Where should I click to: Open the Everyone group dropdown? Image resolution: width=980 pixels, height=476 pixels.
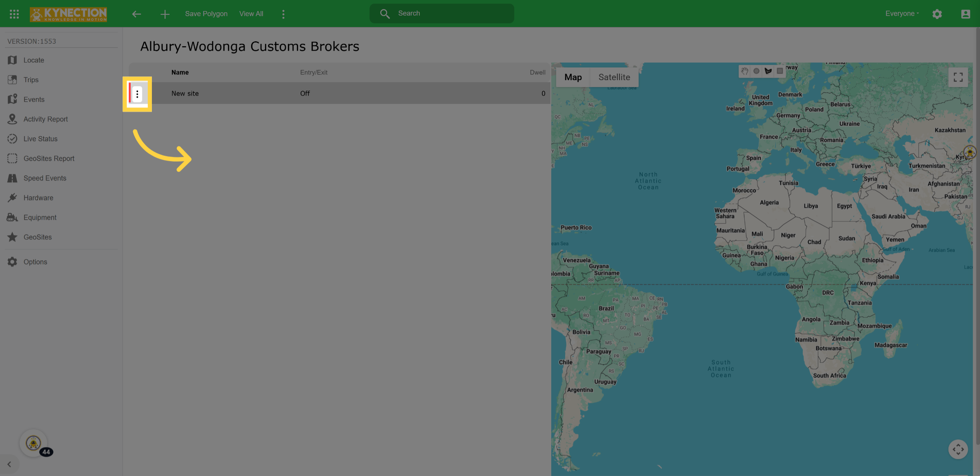(902, 13)
